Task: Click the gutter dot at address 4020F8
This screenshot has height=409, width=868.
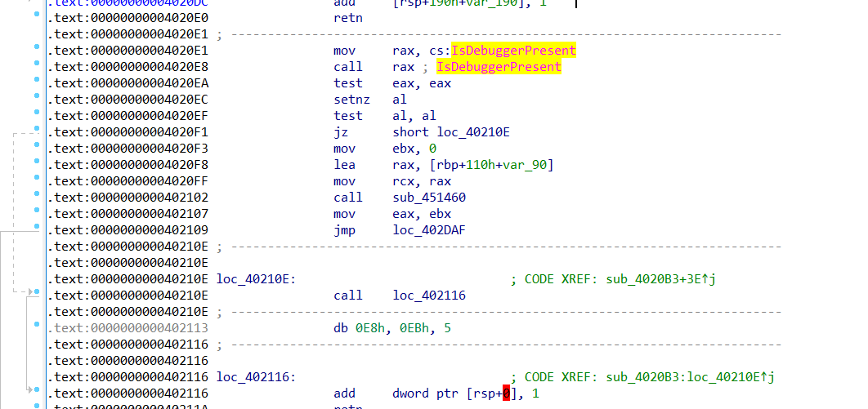Action: [37, 164]
